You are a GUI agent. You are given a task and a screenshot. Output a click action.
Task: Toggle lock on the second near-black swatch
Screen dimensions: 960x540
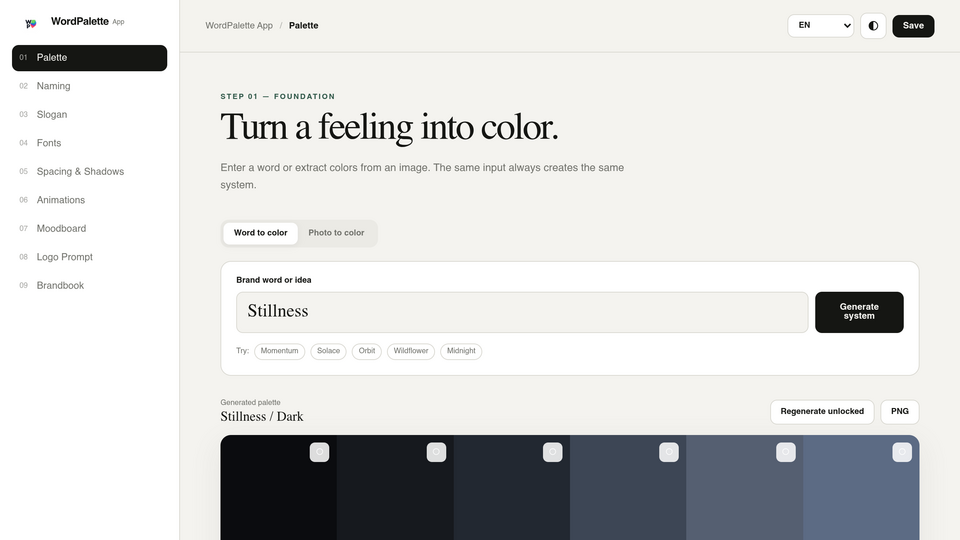(x=436, y=452)
